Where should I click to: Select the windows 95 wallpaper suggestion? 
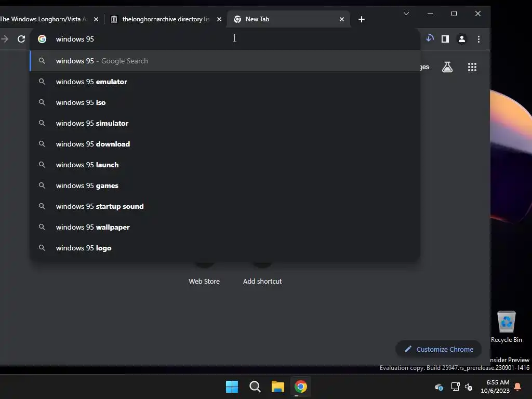pyautogui.click(x=225, y=227)
